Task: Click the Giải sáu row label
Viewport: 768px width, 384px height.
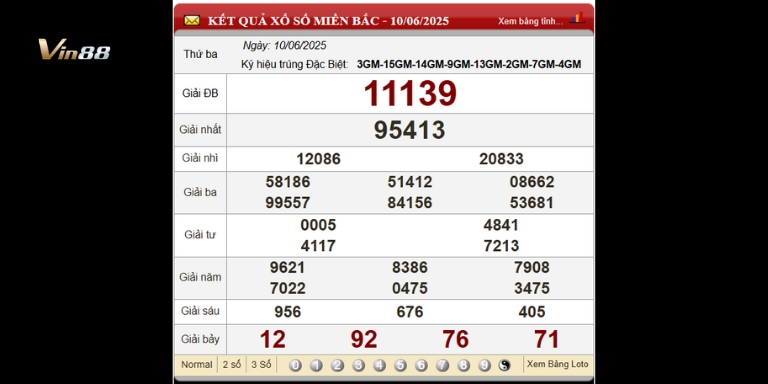Action: [200, 311]
